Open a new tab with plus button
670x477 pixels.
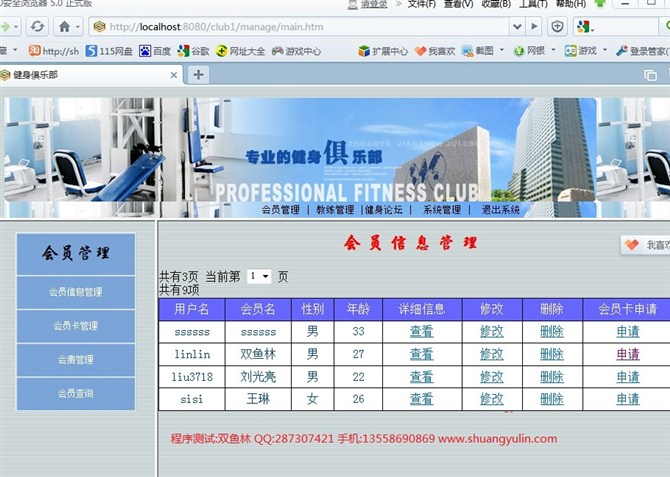pos(199,74)
